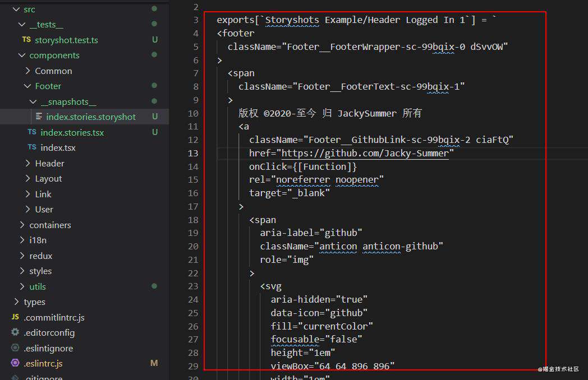
Task: Expand the utils folder chevron
Action: pyautogui.click(x=22, y=286)
